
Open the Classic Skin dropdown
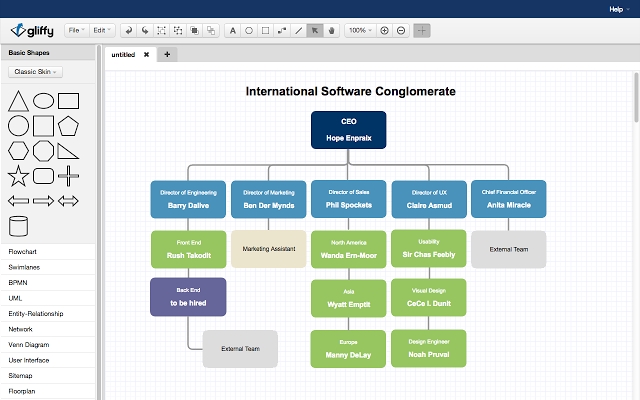(x=35, y=72)
